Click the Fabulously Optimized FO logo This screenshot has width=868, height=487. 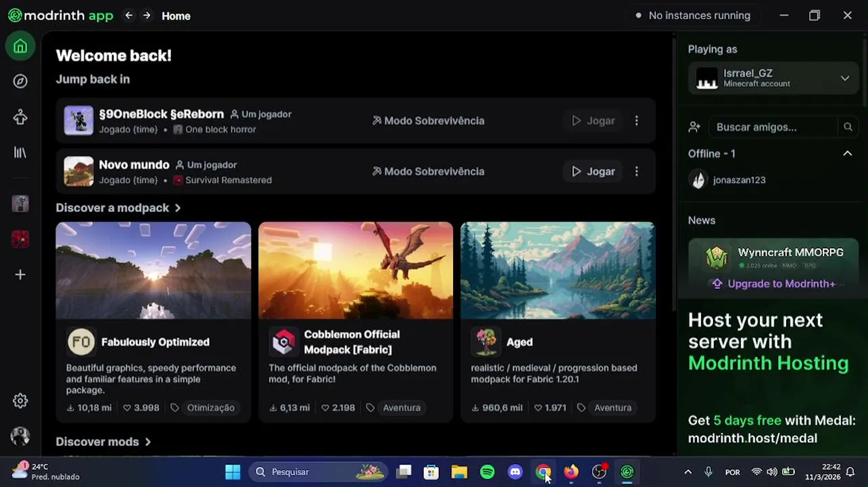coord(81,342)
